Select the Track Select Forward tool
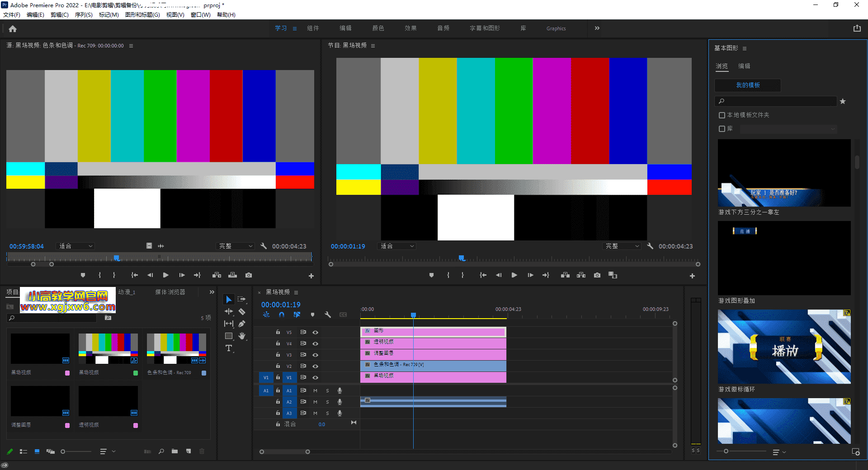The image size is (868, 470). click(x=242, y=299)
